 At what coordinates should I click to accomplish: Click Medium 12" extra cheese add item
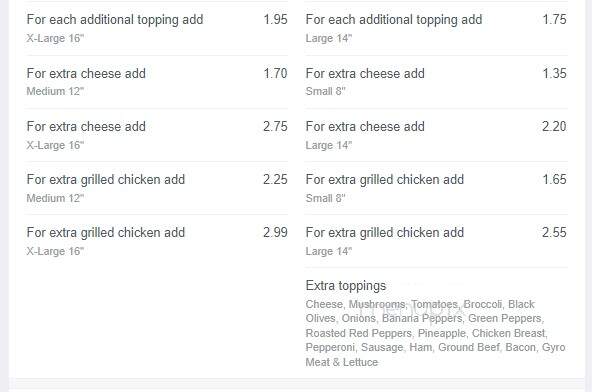point(157,82)
